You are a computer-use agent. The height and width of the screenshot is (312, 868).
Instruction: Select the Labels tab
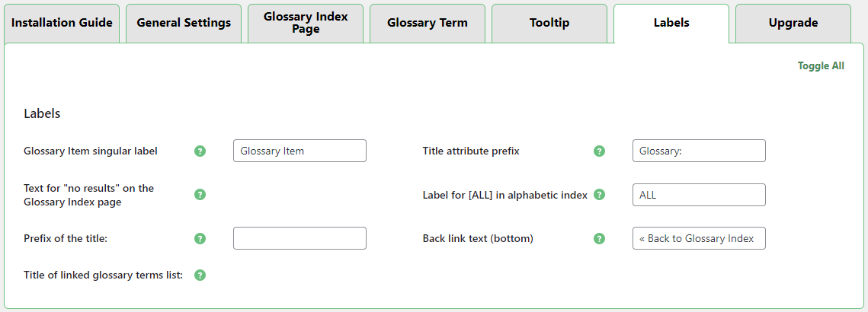tap(671, 24)
